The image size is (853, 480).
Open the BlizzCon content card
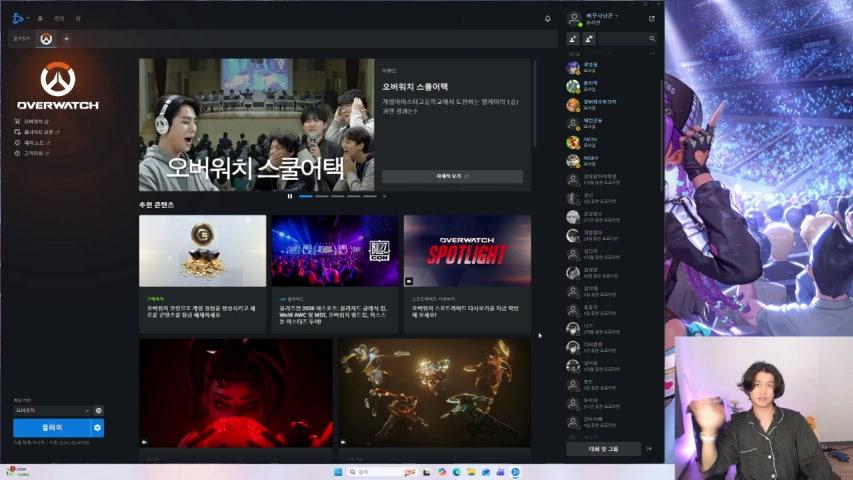tap(335, 273)
